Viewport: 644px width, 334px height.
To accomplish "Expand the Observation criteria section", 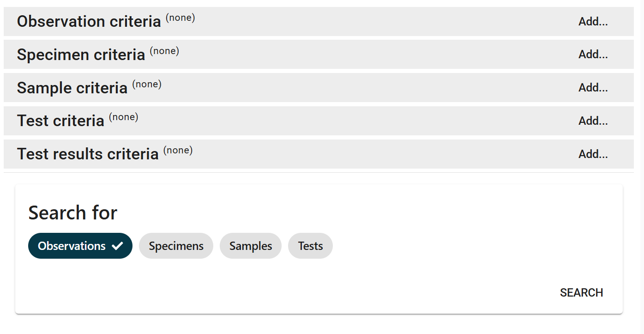I will coord(89,21).
